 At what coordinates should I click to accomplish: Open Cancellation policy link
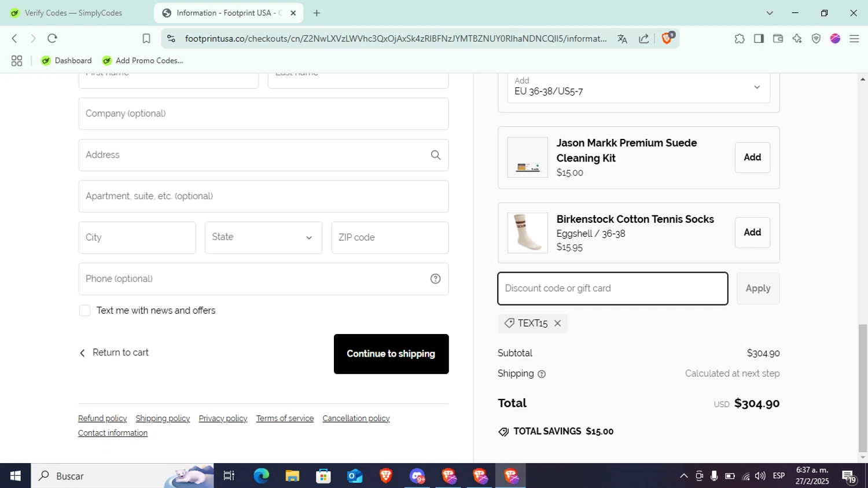pos(356,419)
